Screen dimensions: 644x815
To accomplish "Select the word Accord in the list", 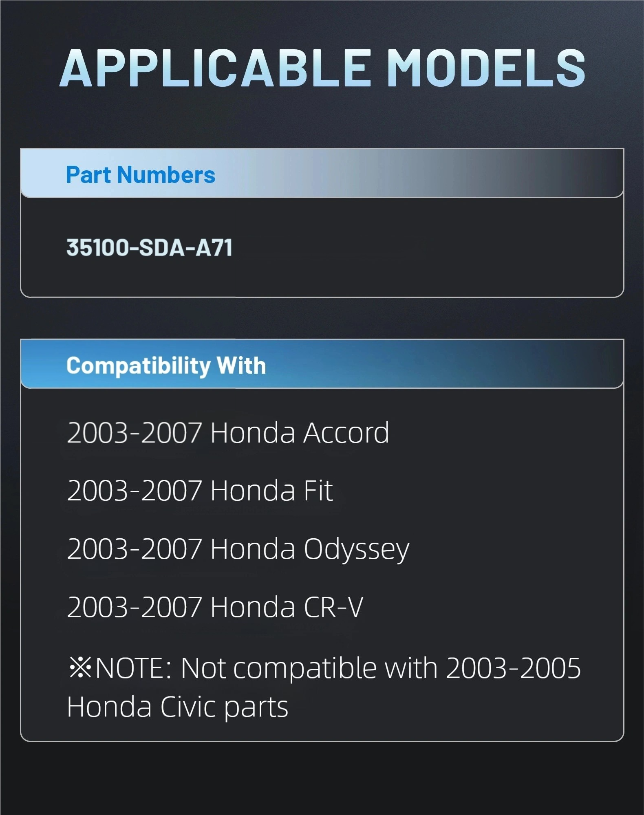I will (x=346, y=433).
